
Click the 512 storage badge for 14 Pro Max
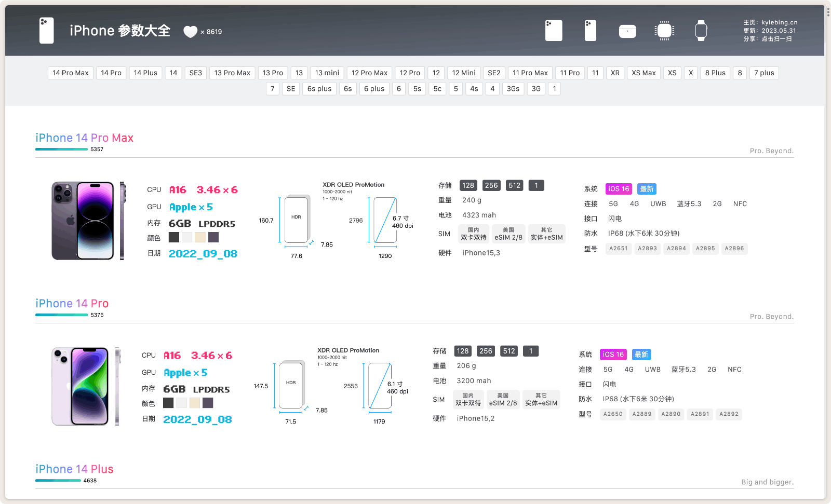coord(515,185)
